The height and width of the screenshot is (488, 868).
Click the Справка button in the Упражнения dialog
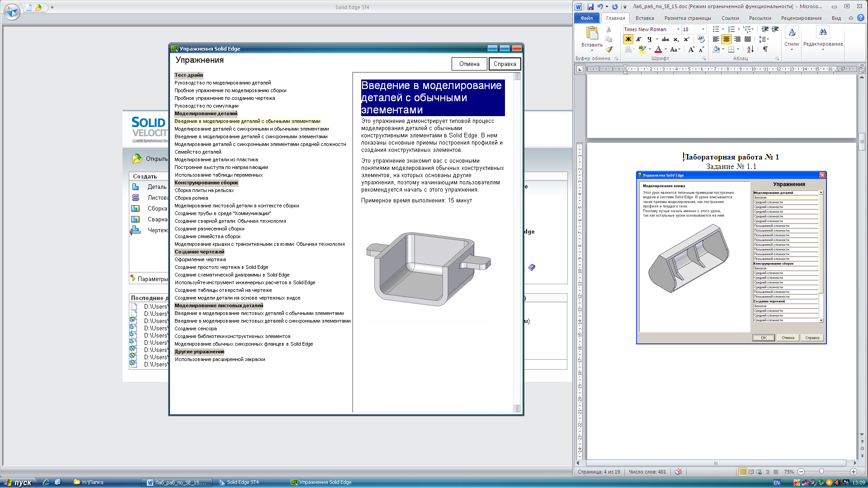point(505,64)
